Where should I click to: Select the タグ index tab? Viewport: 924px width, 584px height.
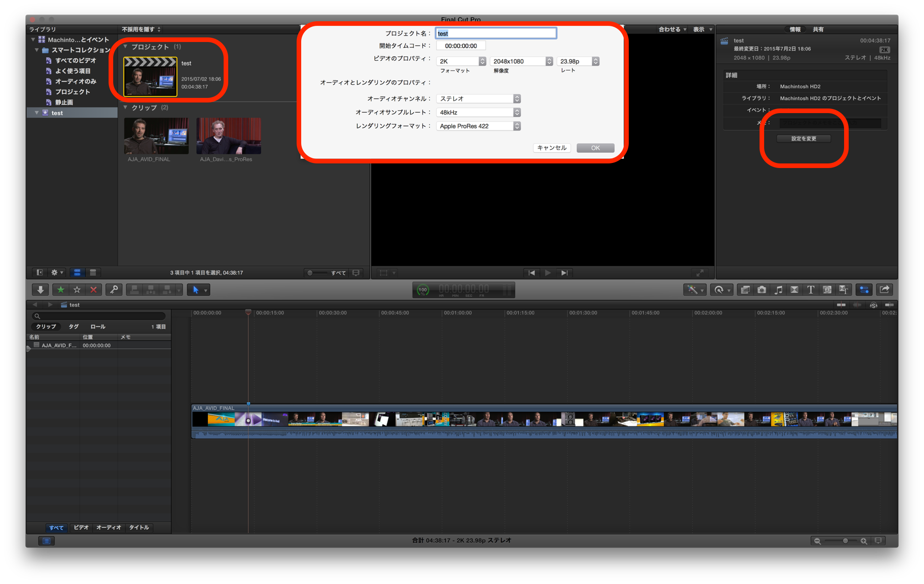point(74,326)
